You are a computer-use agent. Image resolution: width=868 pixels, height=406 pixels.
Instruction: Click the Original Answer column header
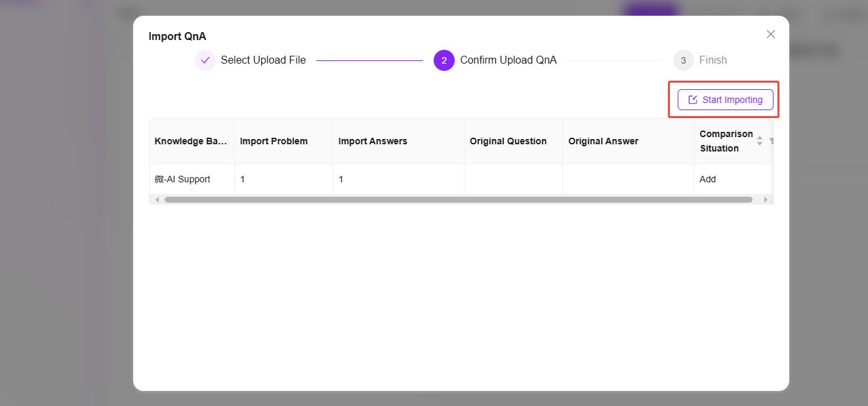click(x=603, y=141)
